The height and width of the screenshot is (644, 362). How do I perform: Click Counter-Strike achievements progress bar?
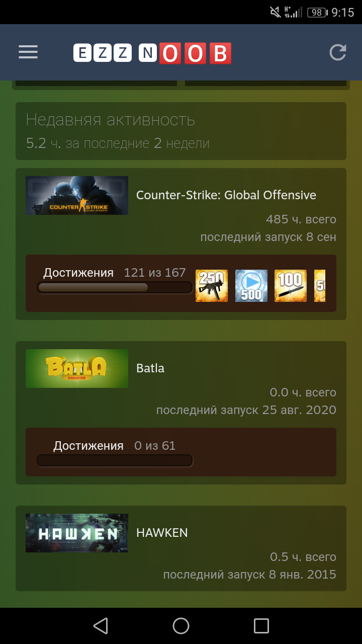115,287
